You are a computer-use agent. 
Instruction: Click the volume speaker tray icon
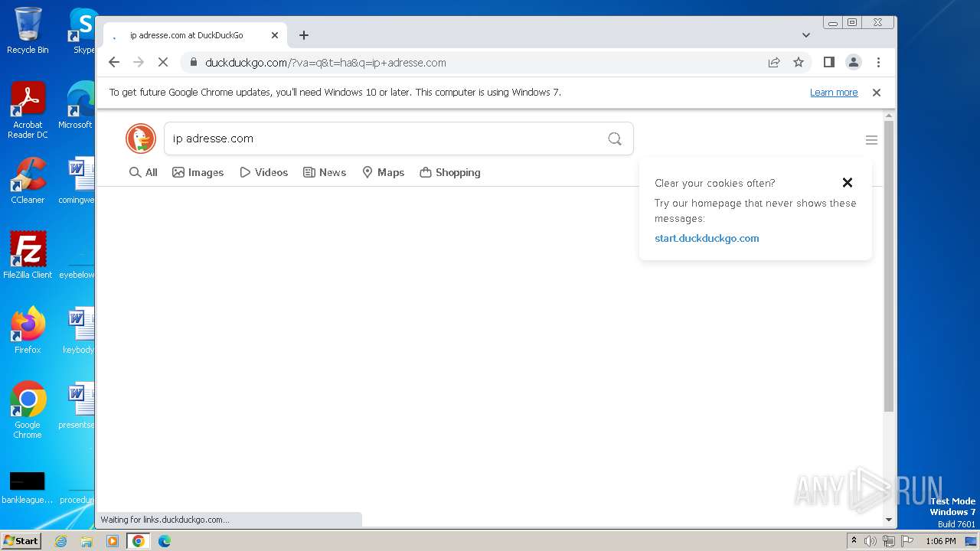[x=871, y=541]
